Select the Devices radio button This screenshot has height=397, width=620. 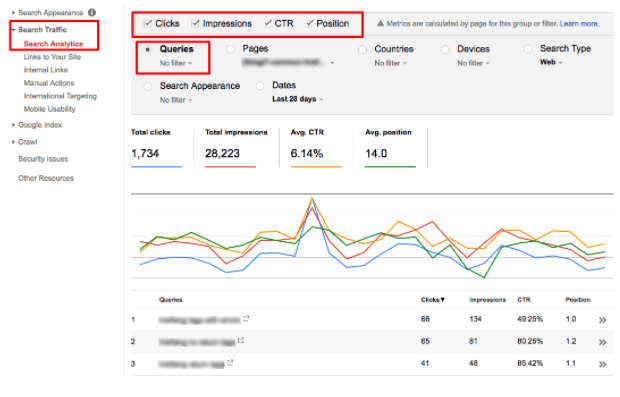[445, 49]
